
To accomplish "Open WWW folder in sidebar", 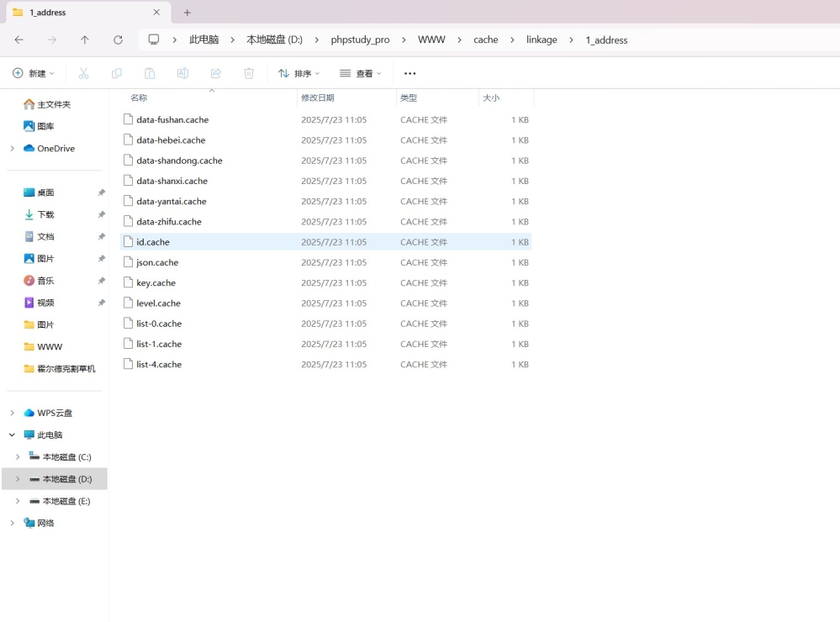I will [x=43, y=346].
